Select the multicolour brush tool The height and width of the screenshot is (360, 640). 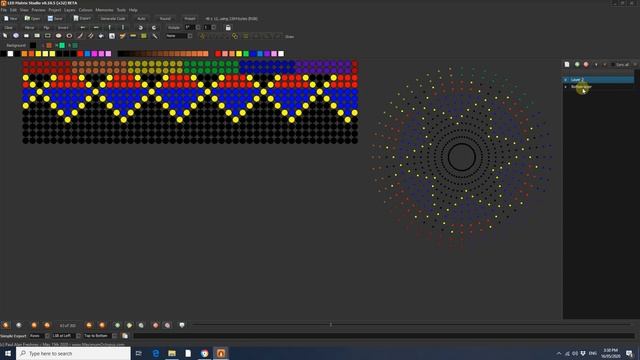pos(122,36)
